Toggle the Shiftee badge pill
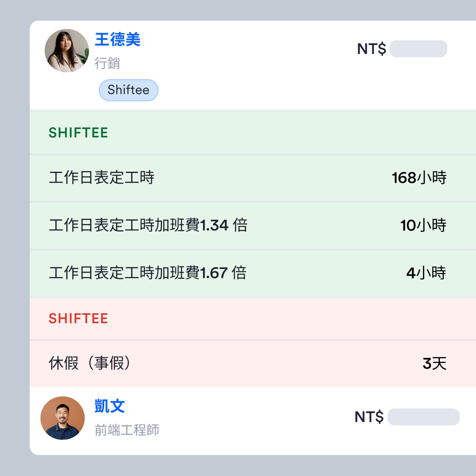 pyautogui.click(x=128, y=90)
